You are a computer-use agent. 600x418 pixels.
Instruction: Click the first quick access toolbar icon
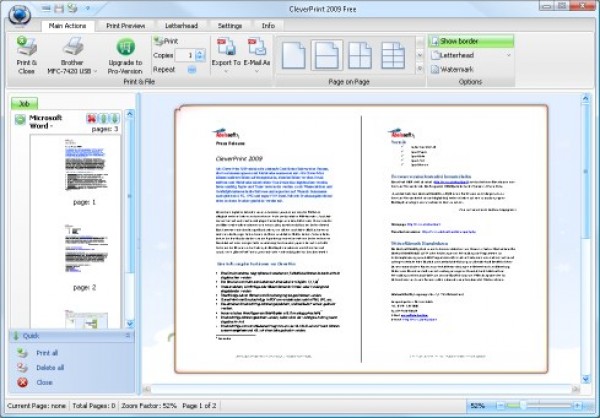pos(46,8)
